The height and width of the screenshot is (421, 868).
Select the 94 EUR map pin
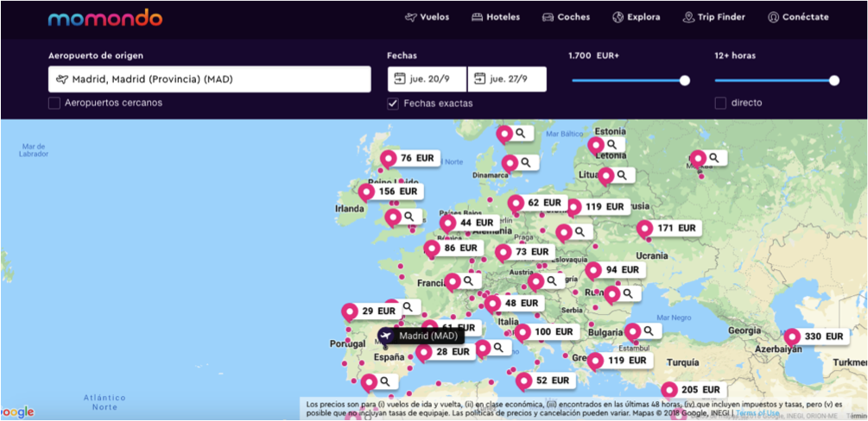click(615, 270)
